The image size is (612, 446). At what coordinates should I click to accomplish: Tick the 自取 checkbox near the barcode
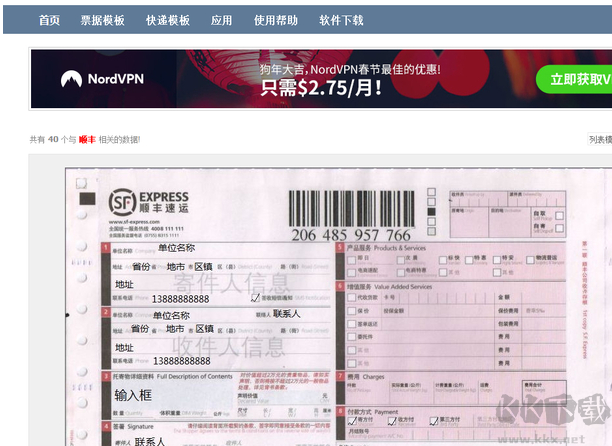pyautogui.click(x=559, y=215)
